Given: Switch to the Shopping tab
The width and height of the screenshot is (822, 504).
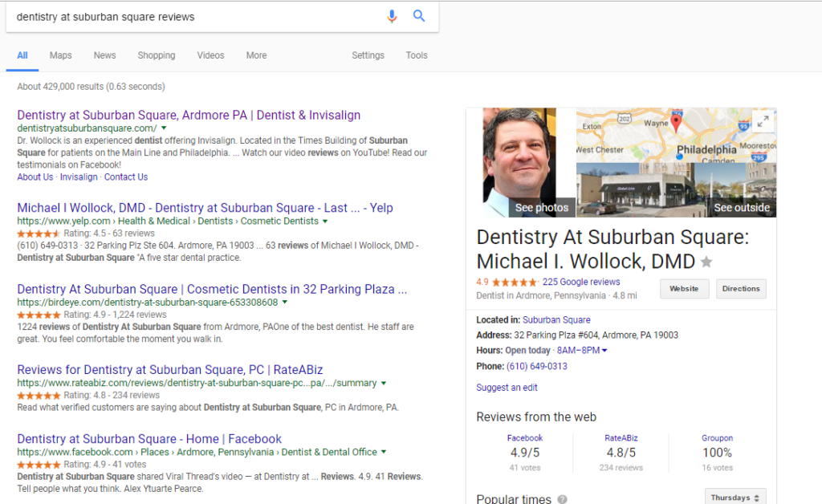Looking at the screenshot, I should point(157,55).
